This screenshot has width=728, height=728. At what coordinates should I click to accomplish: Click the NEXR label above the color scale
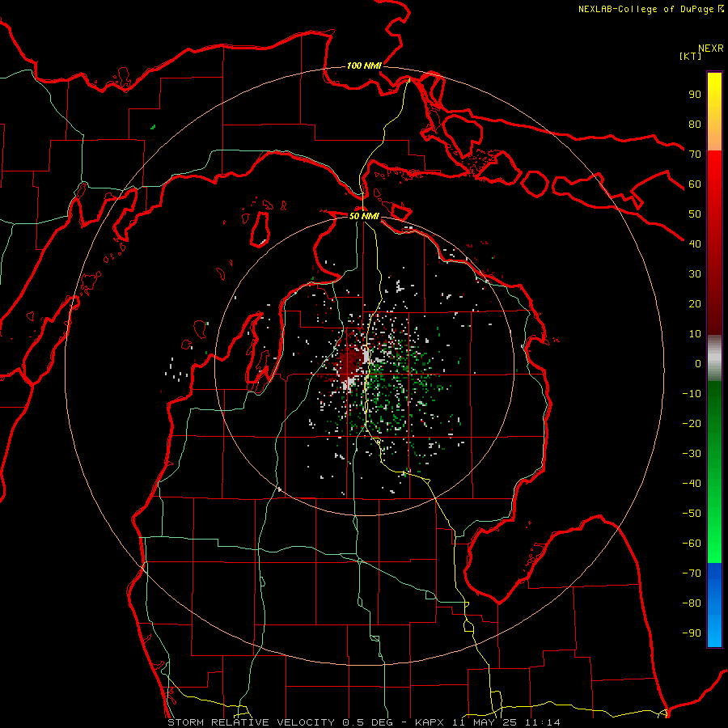coord(711,49)
